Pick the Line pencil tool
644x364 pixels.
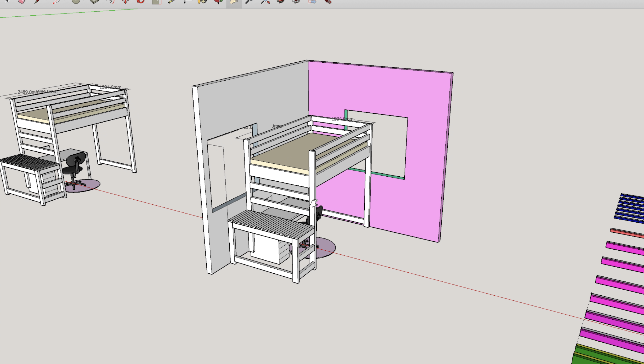37,2
